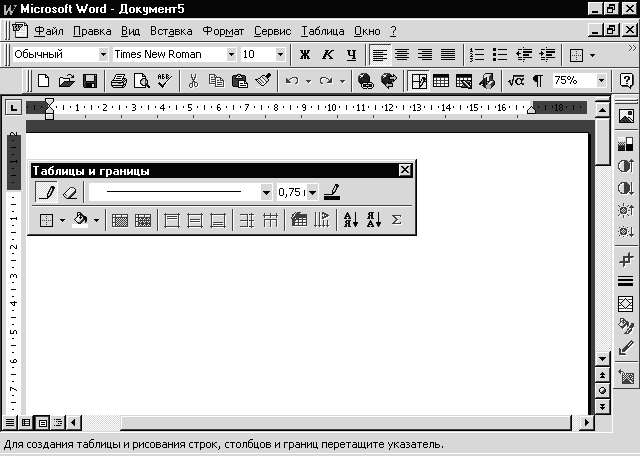This screenshot has height=456, width=640.
Task: Run spelling check with the ABC checkmark icon
Action: 164,81
